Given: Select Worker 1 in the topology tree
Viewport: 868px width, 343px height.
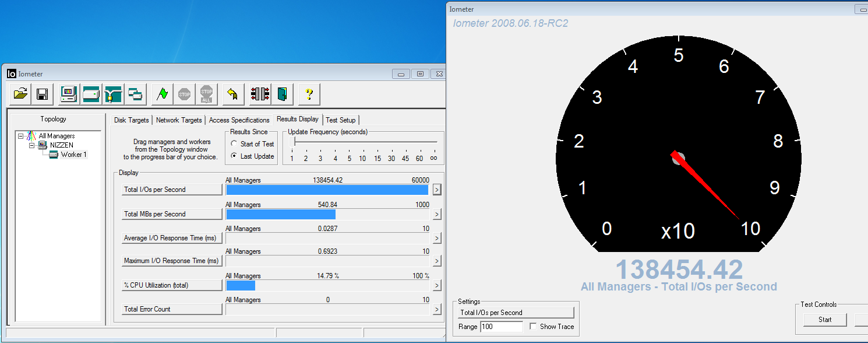Looking at the screenshot, I should pos(73,155).
